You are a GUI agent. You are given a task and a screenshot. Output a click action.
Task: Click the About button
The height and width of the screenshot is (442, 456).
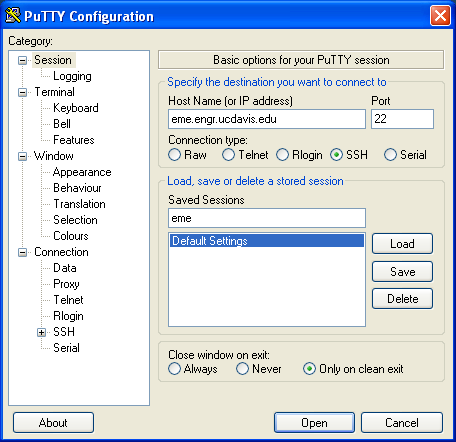(x=53, y=423)
